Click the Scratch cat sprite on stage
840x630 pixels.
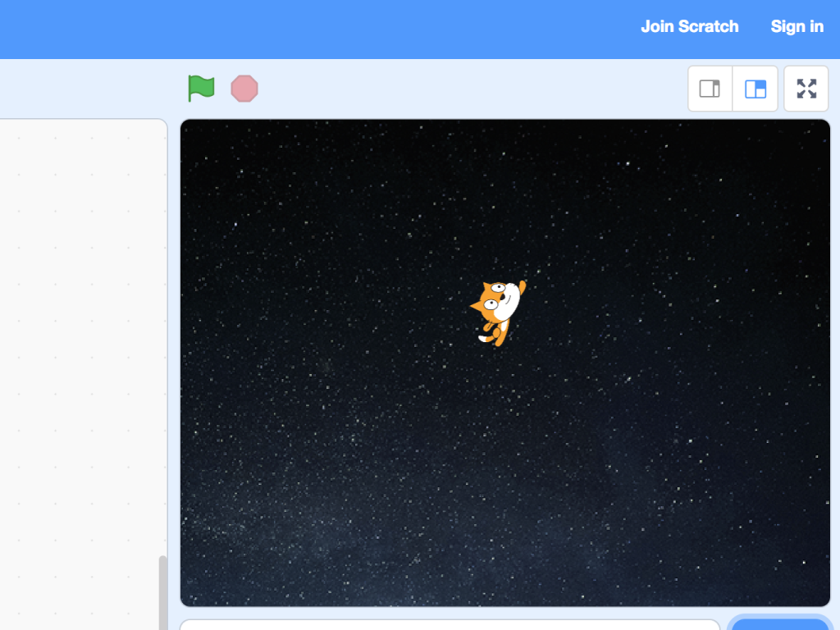[498, 313]
